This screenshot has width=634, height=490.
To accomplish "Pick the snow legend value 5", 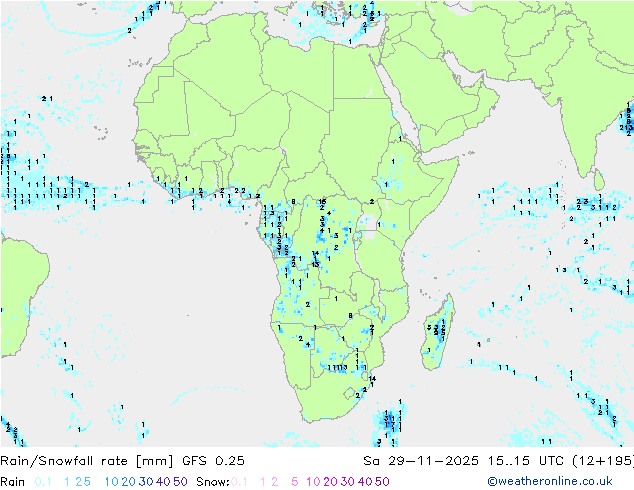I will point(294,482).
